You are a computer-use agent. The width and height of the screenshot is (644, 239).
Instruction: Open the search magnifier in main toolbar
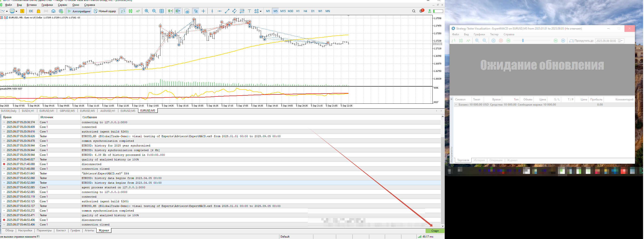pyautogui.click(x=414, y=11)
